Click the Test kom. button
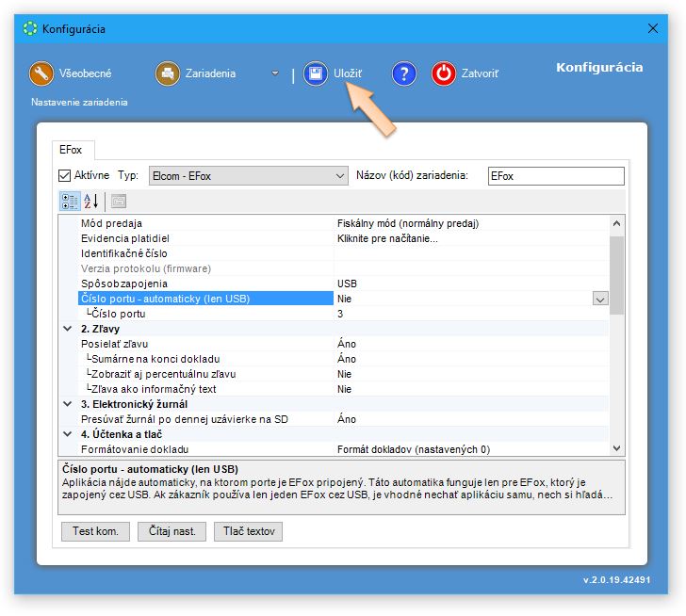Viewport: 686px width, 616px height. pyautogui.click(x=95, y=531)
